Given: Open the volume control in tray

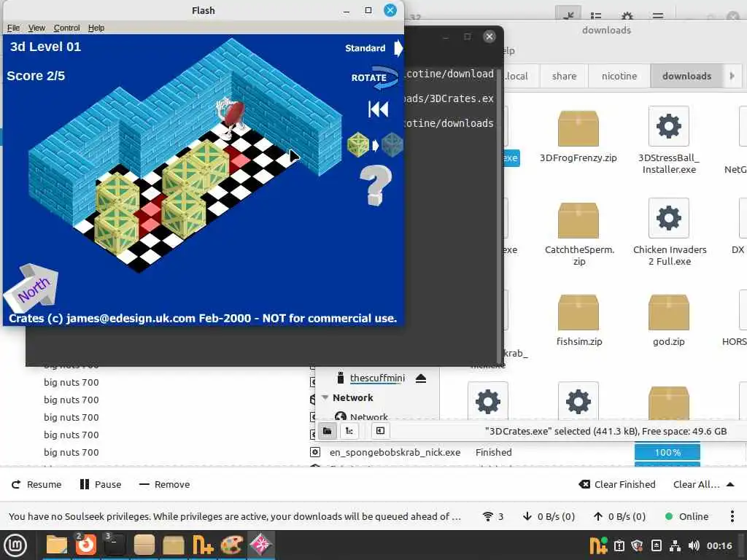Looking at the screenshot, I should [694, 545].
